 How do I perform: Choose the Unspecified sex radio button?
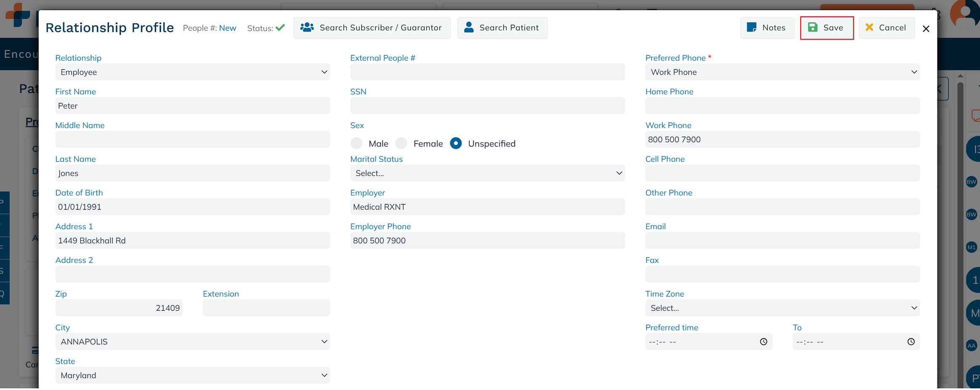[456, 144]
